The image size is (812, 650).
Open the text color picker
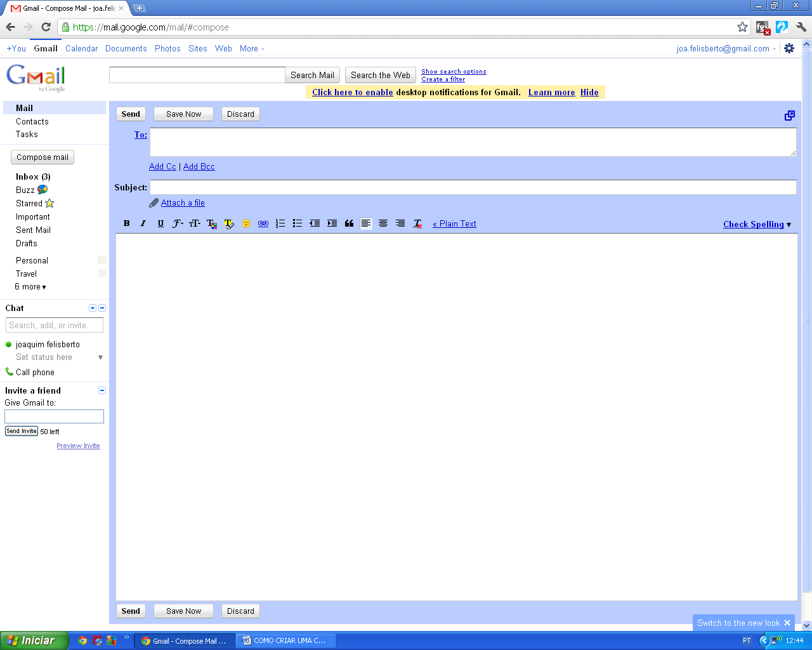(212, 223)
